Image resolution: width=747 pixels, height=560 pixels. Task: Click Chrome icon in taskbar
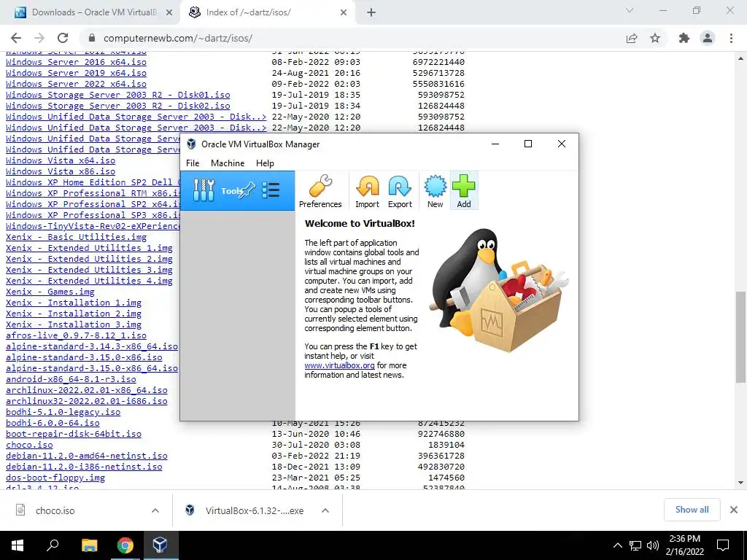click(x=125, y=545)
